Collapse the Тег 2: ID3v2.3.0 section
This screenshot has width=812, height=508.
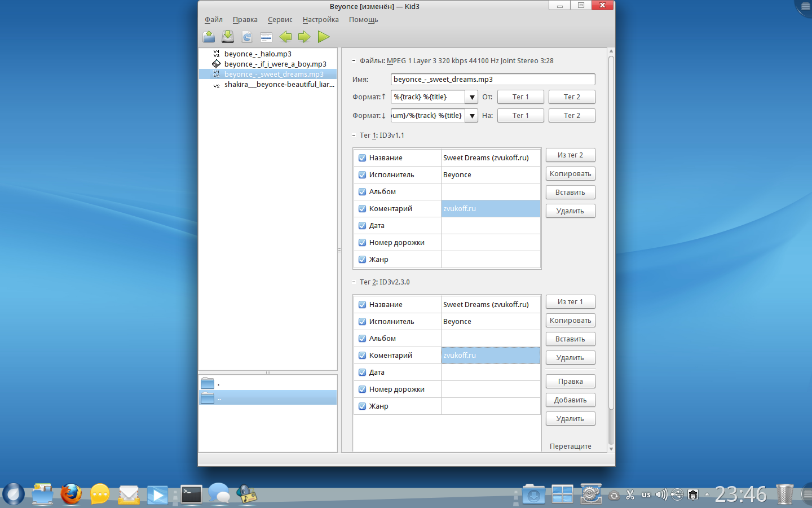pos(354,282)
